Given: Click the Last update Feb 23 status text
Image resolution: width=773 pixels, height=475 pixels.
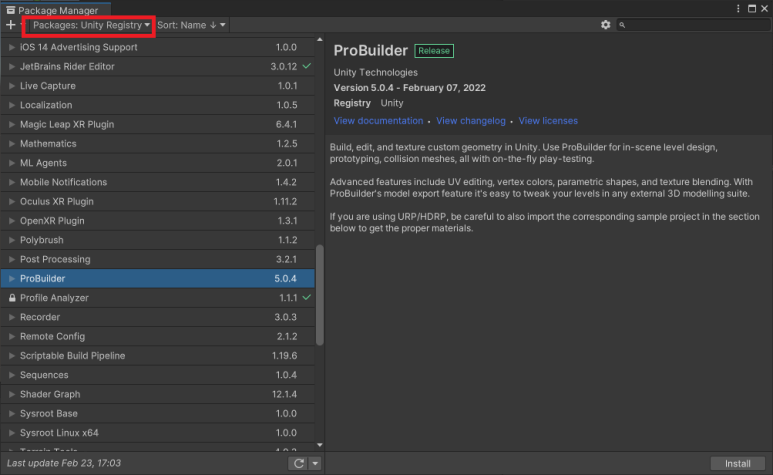Looking at the screenshot, I should coord(64,463).
